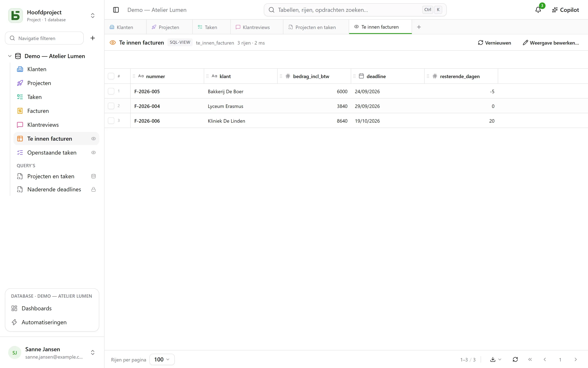Go to next page arrow
The image size is (588, 368).
point(575,359)
